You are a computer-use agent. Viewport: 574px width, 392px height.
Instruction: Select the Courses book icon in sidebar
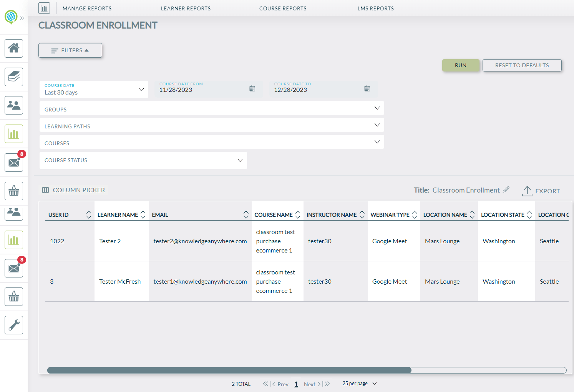tap(13, 77)
